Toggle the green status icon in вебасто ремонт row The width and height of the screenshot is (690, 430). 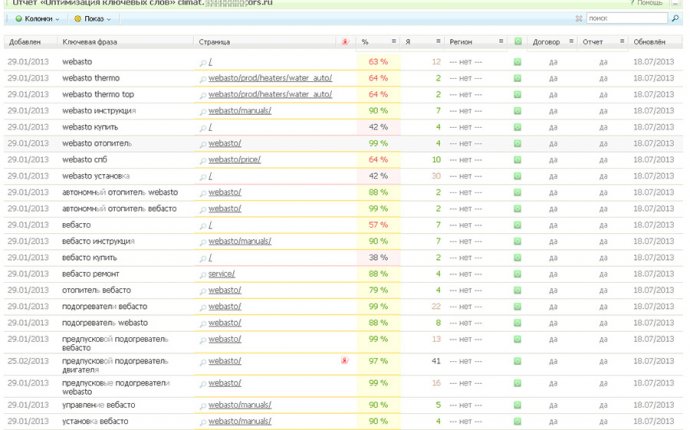[x=518, y=274]
